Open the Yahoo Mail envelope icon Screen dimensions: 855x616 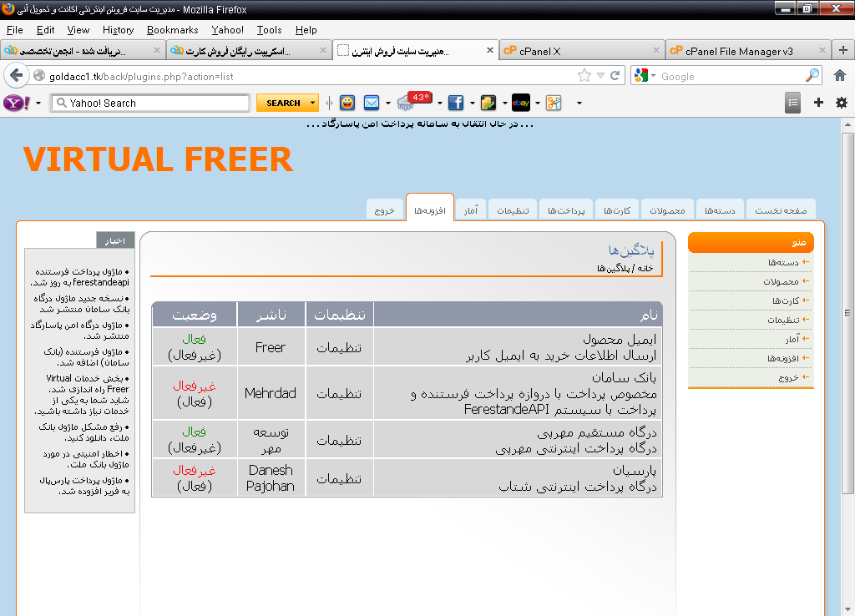[372, 103]
